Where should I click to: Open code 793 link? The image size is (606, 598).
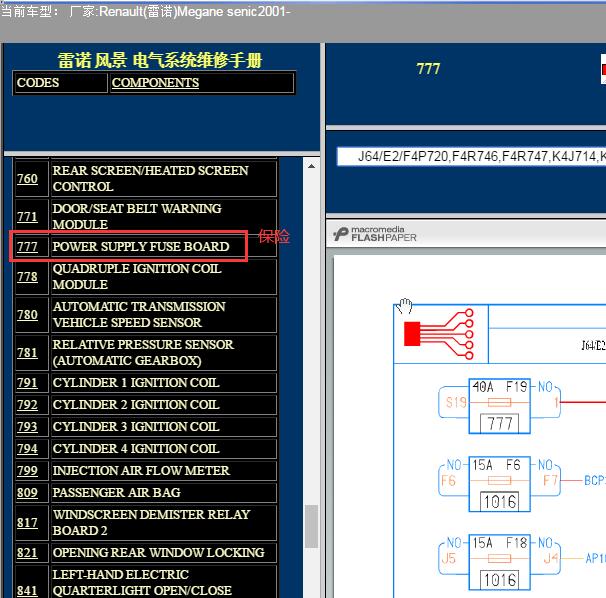pos(27,427)
